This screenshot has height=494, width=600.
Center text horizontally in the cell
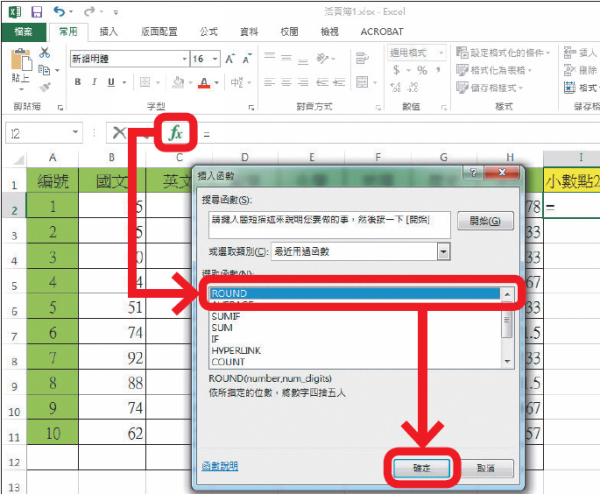pyautogui.click(x=286, y=82)
